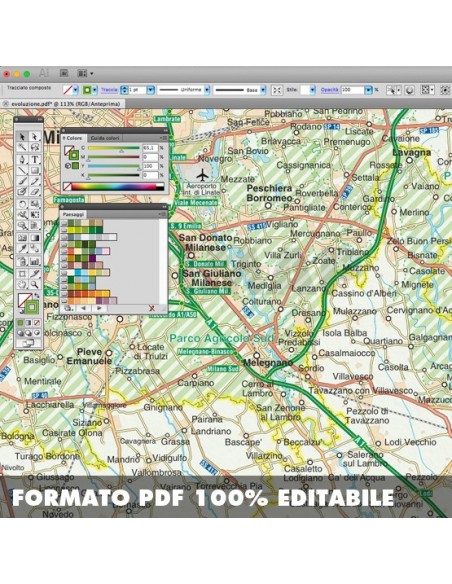Switch to the Guida colori tab
This screenshot has height=584, width=452.
tap(105, 138)
